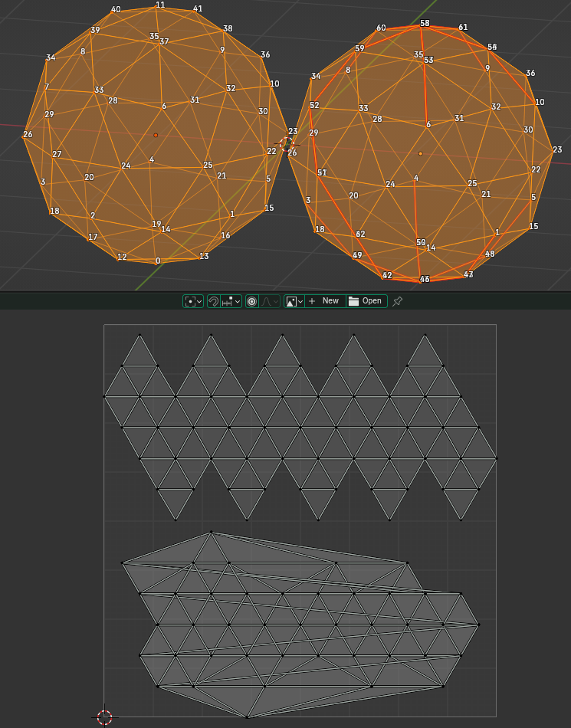Image resolution: width=571 pixels, height=728 pixels.
Task: Click the New image button
Action: (325, 301)
